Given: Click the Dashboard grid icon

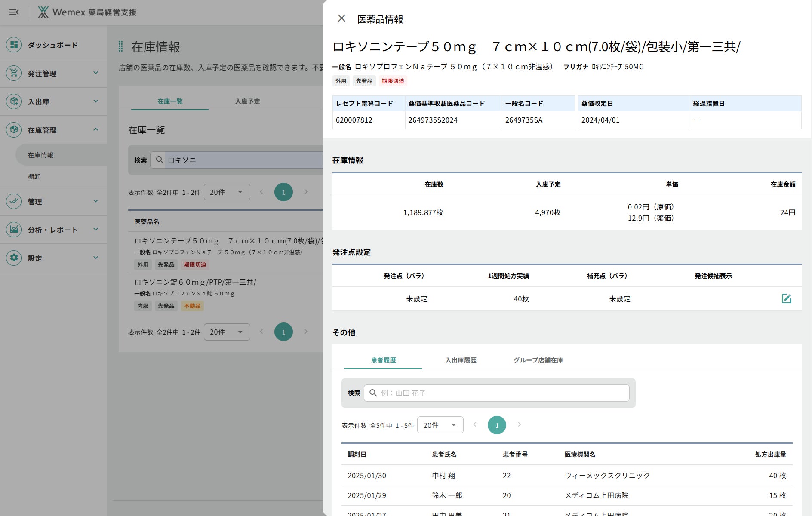Looking at the screenshot, I should point(14,45).
